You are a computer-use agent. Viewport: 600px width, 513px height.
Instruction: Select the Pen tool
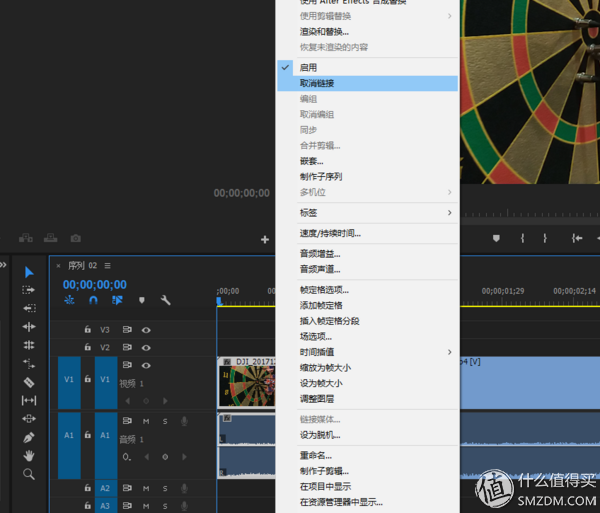(x=29, y=437)
